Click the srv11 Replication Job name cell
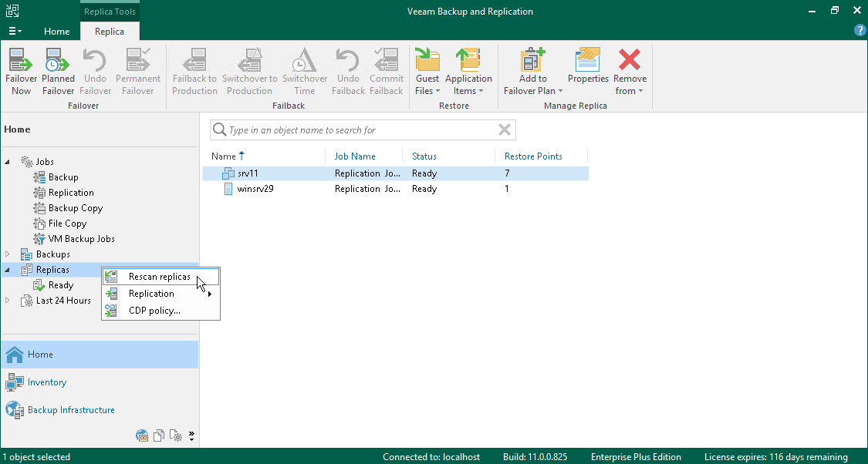Screen dimensions: 868x464 [367, 173]
